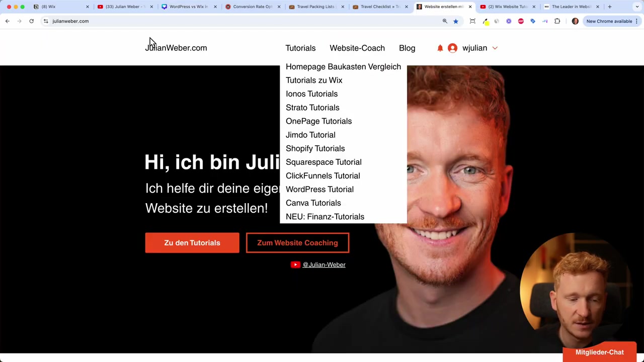Select Jimdo Tutorial from dropdown
The height and width of the screenshot is (362, 644).
310,135
